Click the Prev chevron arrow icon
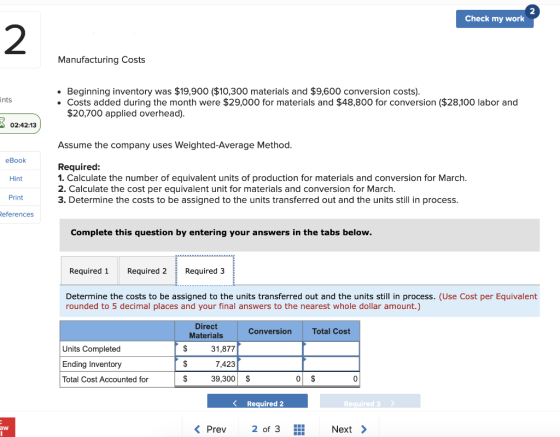Screen dimensions: 560x437 tap(197, 429)
